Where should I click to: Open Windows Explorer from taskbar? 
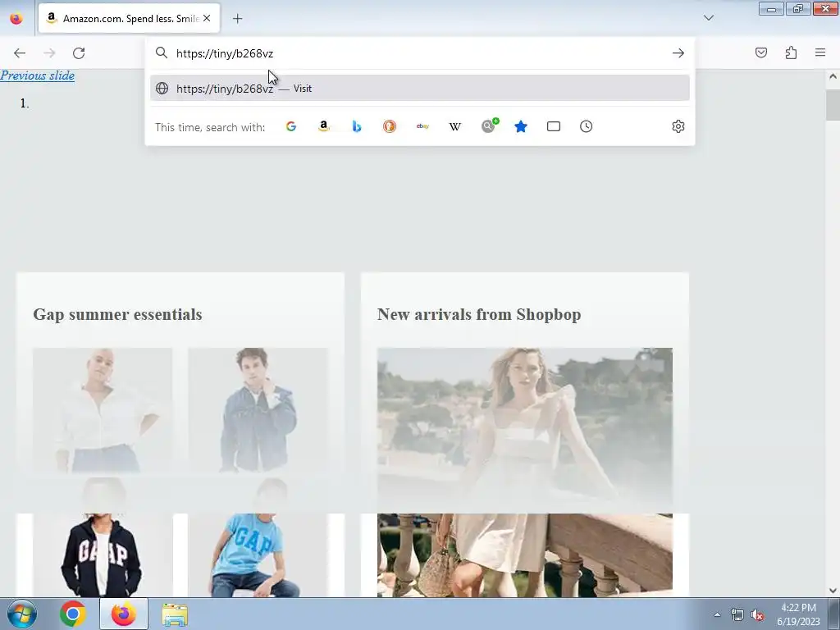coord(175,614)
